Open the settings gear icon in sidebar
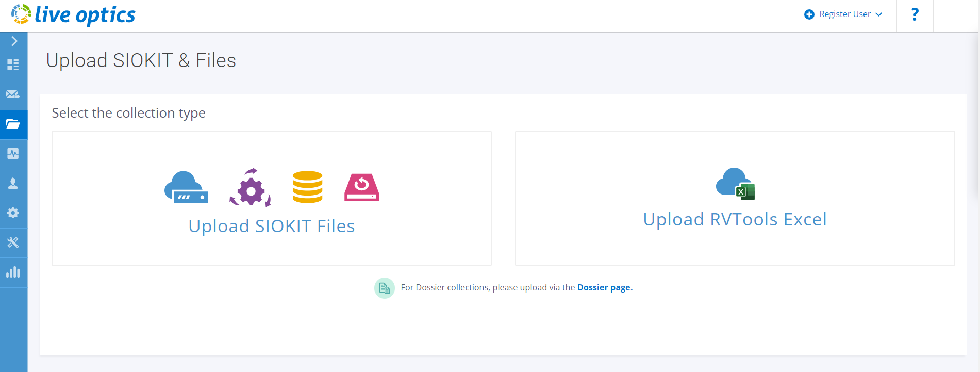The width and height of the screenshot is (980, 372). click(13, 213)
